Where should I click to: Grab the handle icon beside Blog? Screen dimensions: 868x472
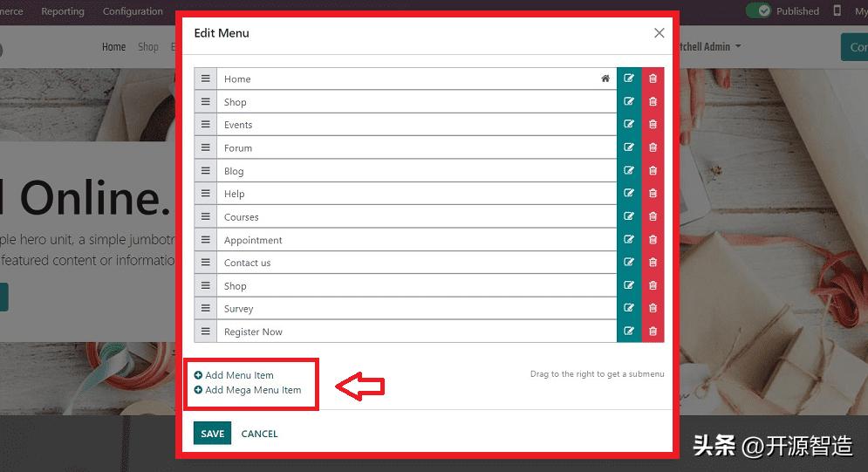pos(205,171)
